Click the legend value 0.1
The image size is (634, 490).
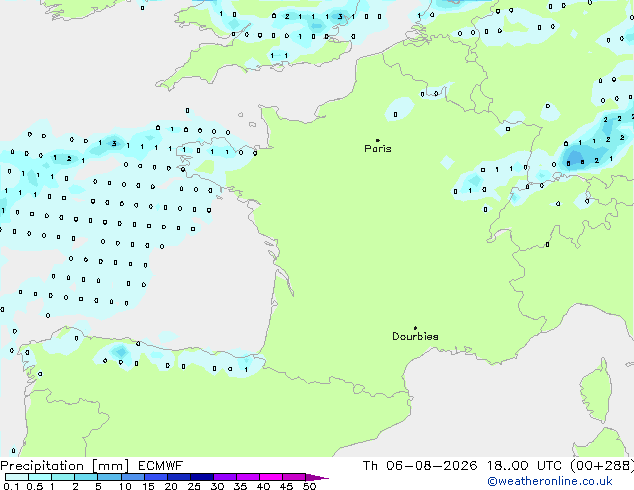(x=11, y=486)
